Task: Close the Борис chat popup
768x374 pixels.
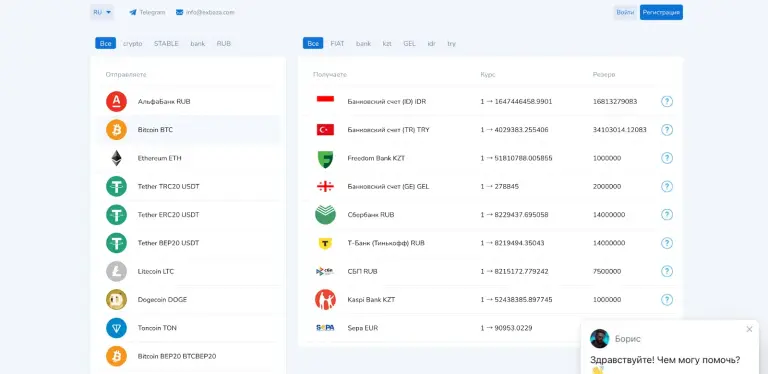Action: coord(749,329)
